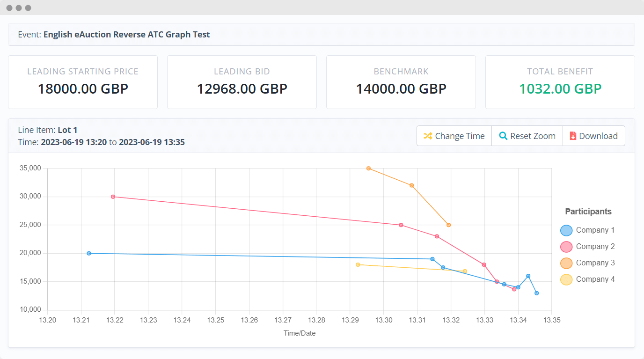Toggle Company 4 yellow legend swatch
The width and height of the screenshot is (644, 359).
(566, 279)
